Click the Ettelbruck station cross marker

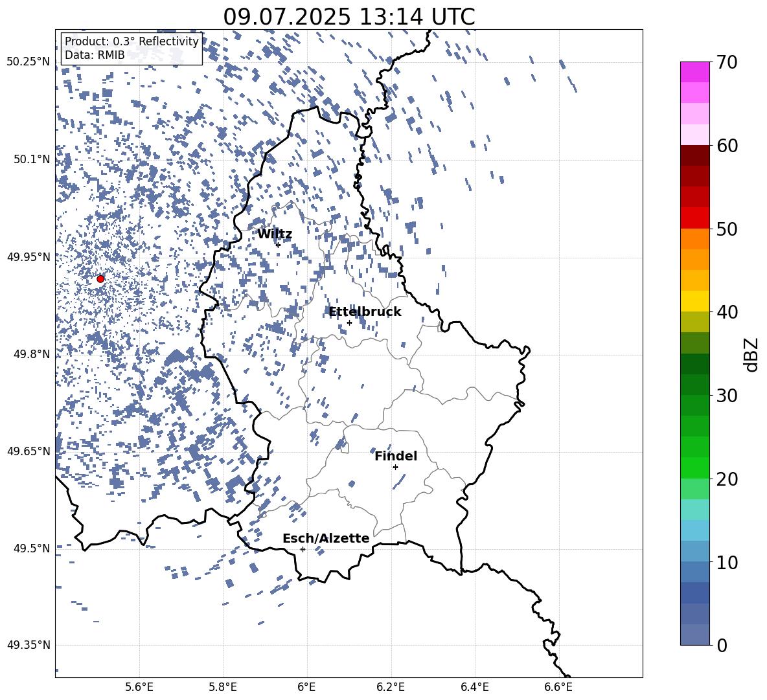click(349, 322)
